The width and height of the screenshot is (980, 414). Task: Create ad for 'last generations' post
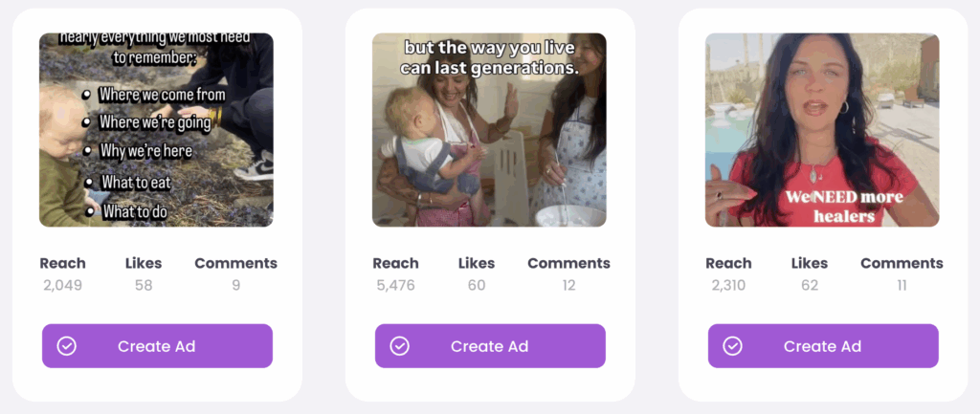490,346
